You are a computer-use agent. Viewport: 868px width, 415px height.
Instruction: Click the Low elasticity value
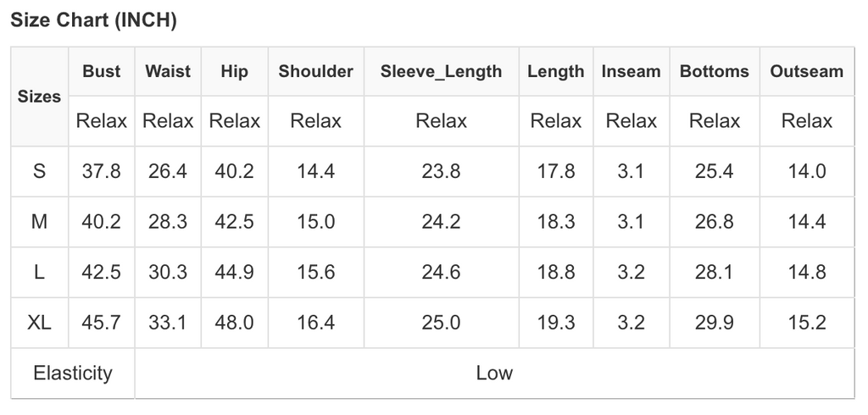[x=494, y=373]
